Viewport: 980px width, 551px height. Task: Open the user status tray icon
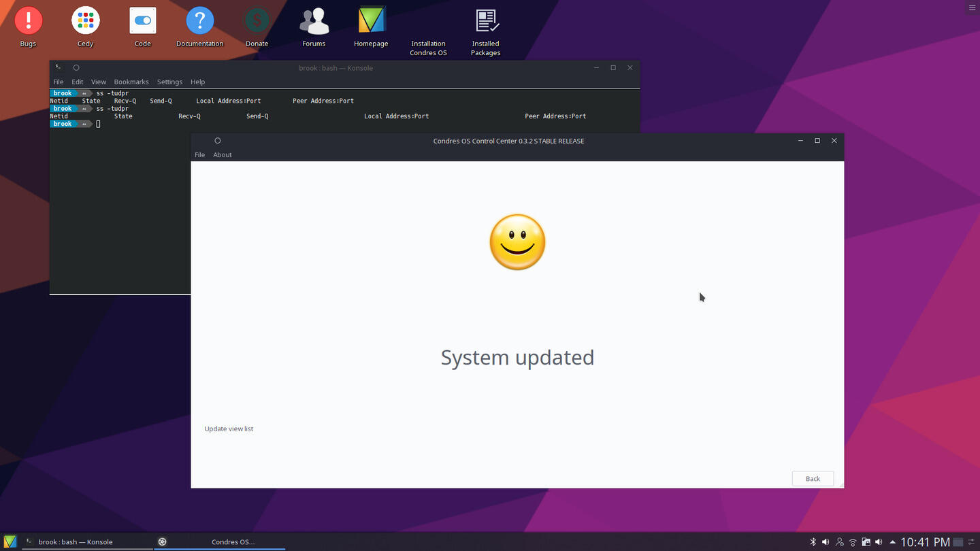pyautogui.click(x=839, y=542)
